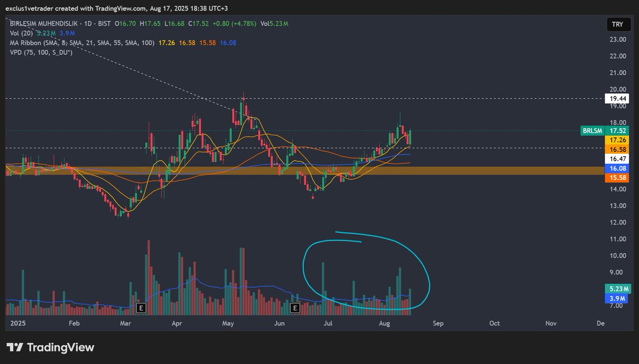
Task: Click the orange 16.58 axis price label
Action: point(617,149)
